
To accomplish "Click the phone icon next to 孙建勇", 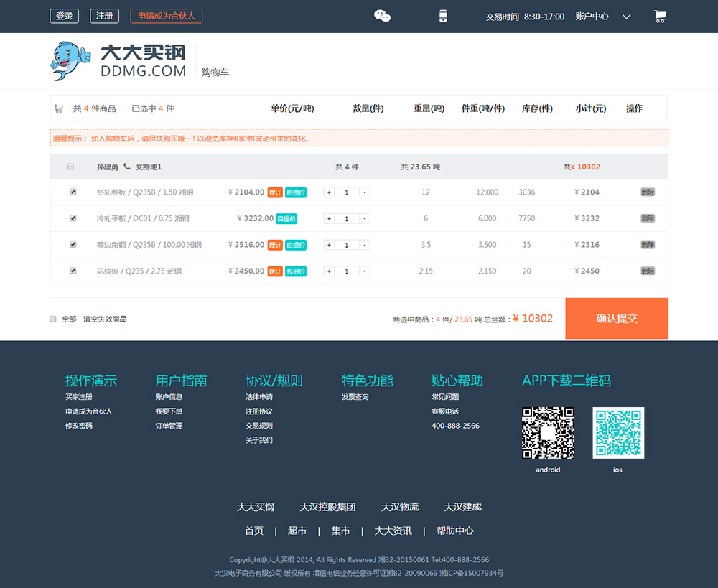I will (126, 166).
